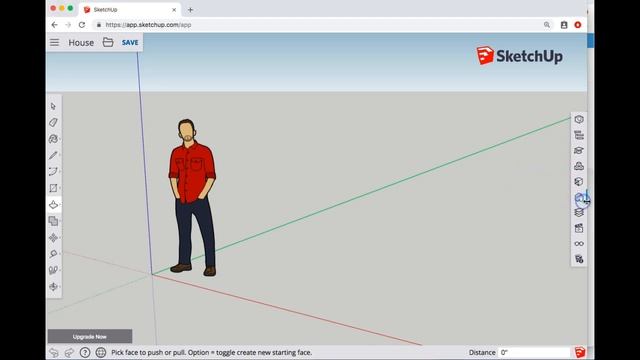Viewport: 640px width, 360px height.
Task: Open the Components panel
Action: click(579, 166)
